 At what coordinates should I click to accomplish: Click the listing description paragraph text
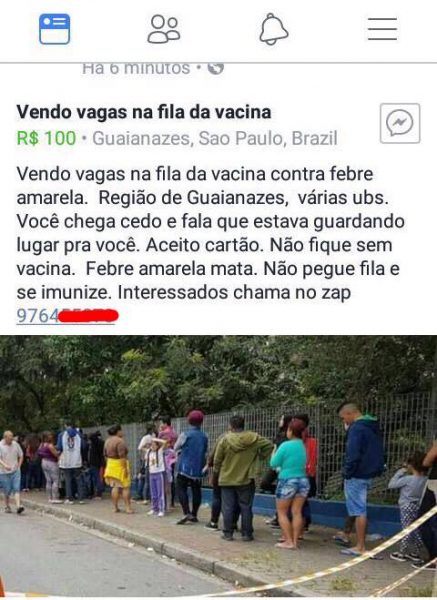point(210,233)
